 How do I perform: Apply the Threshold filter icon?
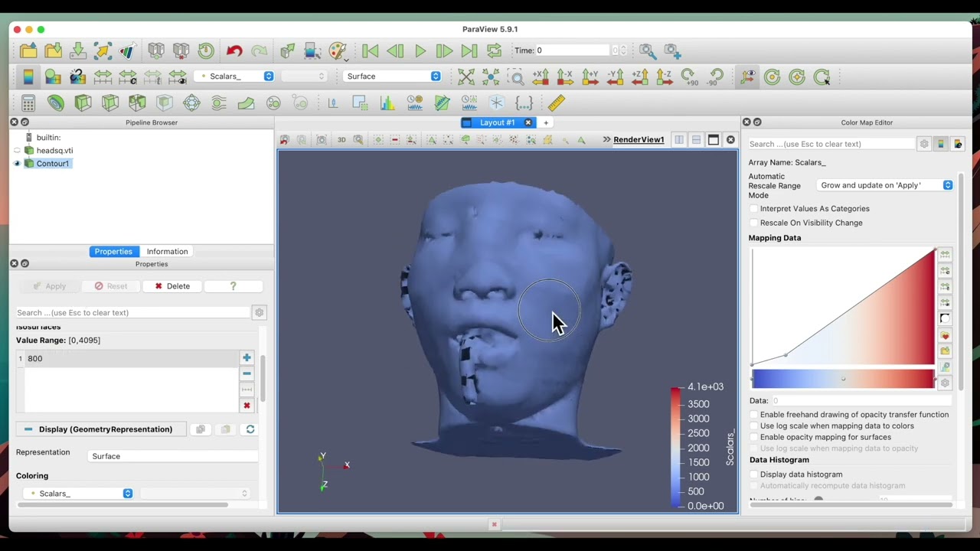[137, 103]
